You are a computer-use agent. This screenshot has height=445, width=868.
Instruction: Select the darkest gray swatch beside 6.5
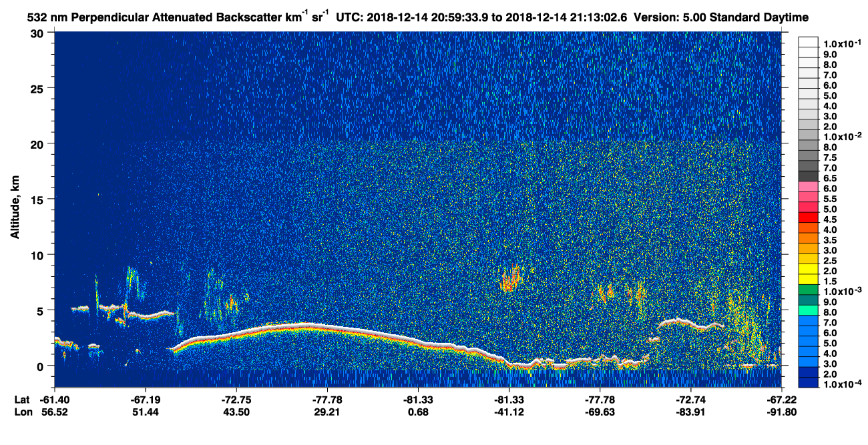tap(808, 176)
